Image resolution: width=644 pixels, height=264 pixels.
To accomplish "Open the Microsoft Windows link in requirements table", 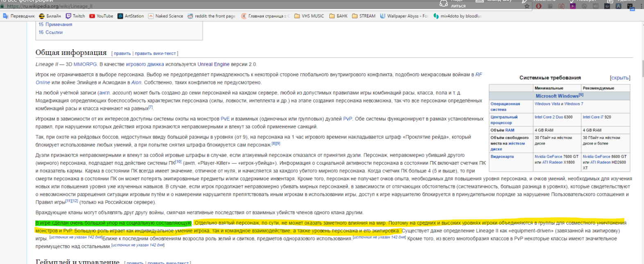I will [x=557, y=96].
